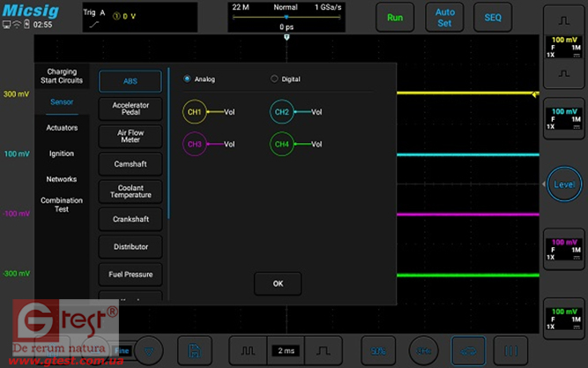Select the CH2 cyan channel circle
The width and height of the screenshot is (588, 368).
click(281, 112)
